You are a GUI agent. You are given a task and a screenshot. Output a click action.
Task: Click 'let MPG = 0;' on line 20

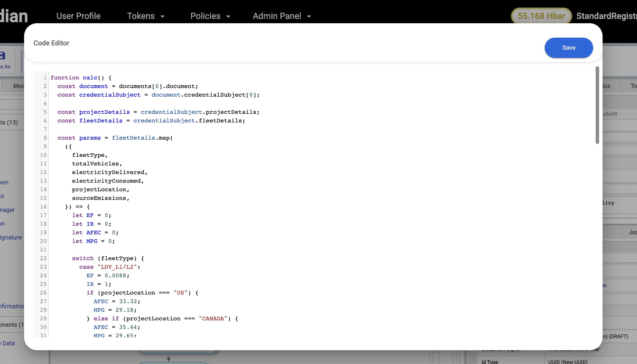pyautogui.click(x=93, y=241)
